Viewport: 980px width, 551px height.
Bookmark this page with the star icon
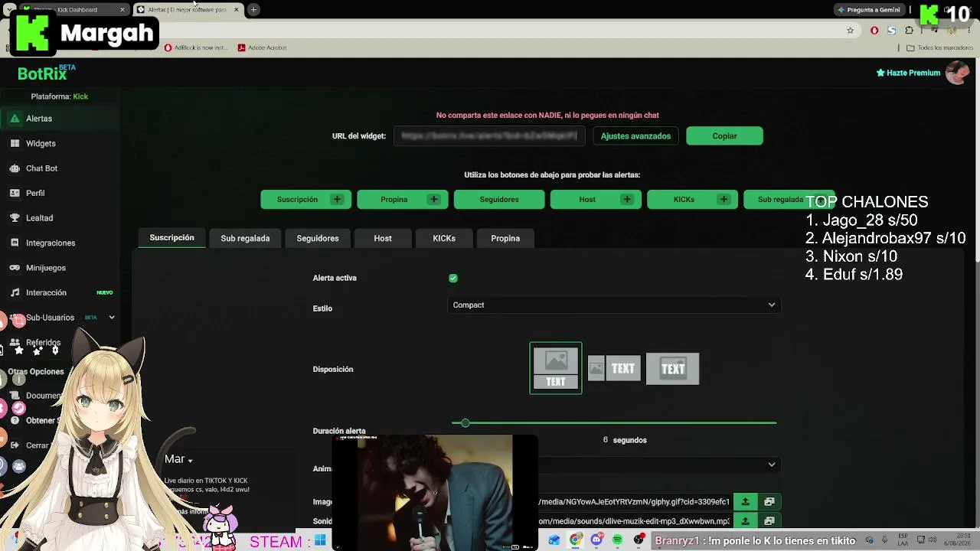pos(850,31)
